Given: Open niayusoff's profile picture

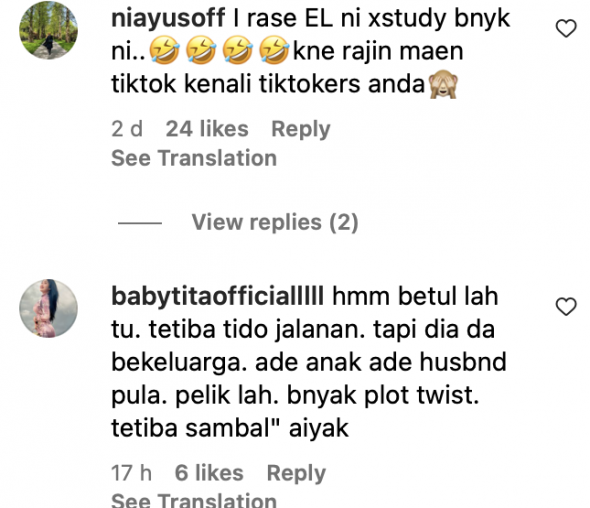Looking at the screenshot, I should (49, 30).
